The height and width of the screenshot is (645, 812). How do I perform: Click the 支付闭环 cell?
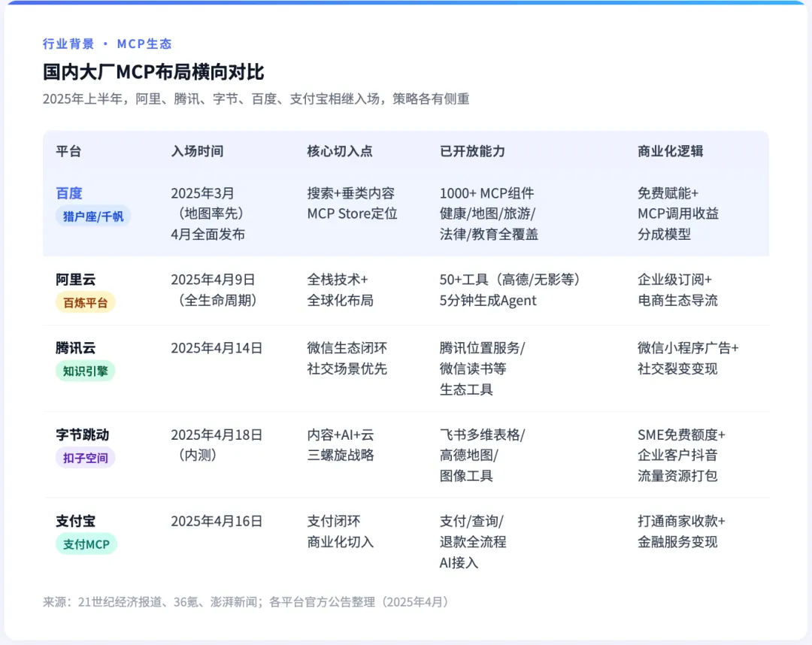(341, 531)
